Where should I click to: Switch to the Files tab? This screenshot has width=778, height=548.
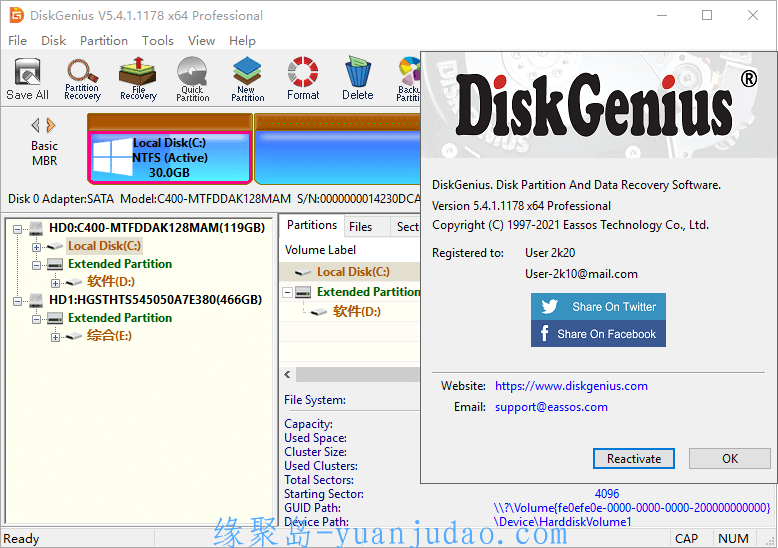pos(361,226)
